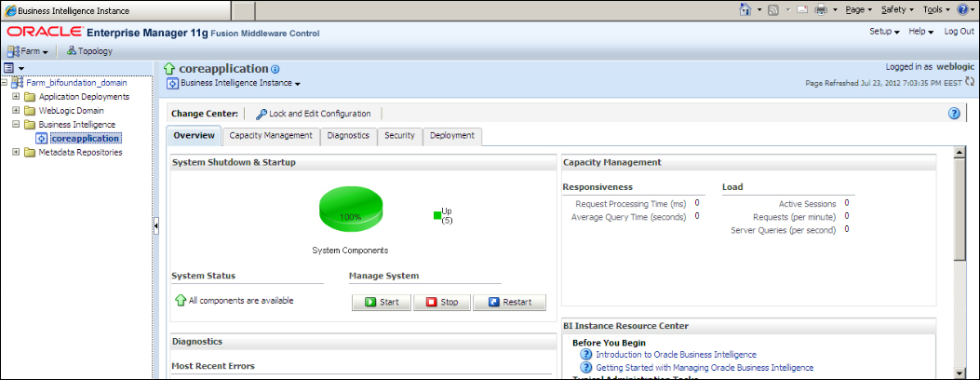The height and width of the screenshot is (380, 980).
Task: Collapse the Business Intelligence folder
Action: pos(16,125)
